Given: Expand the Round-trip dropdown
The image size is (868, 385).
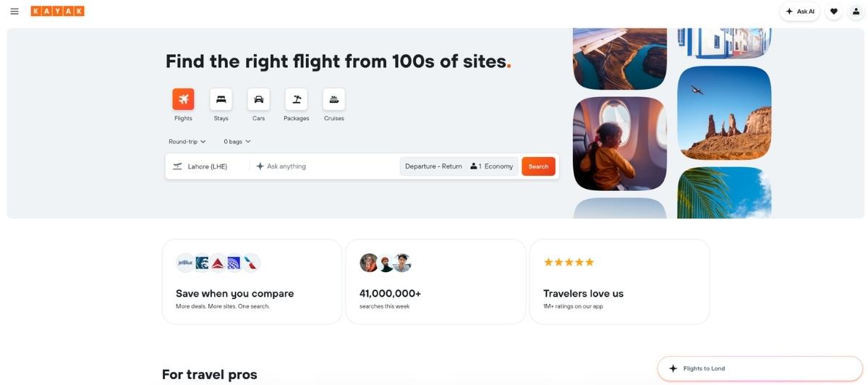Looking at the screenshot, I should coord(187,142).
